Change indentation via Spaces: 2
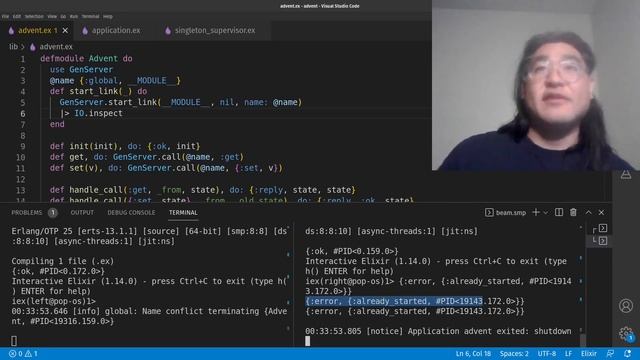The width and height of the screenshot is (640, 360). [514, 353]
